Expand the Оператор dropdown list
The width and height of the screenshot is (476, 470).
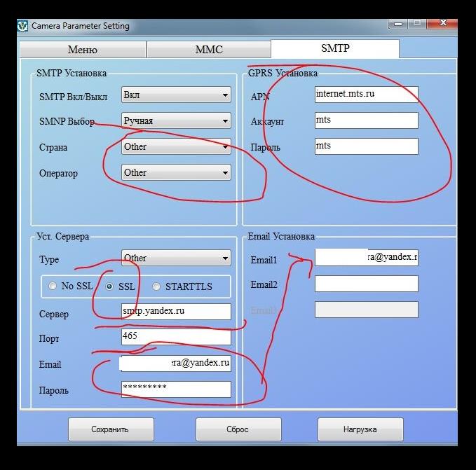[175, 172]
